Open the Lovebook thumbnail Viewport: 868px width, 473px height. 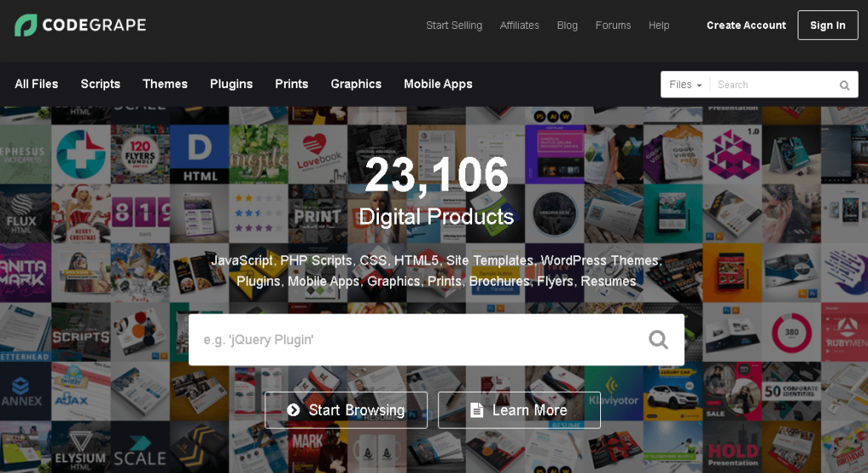point(318,154)
